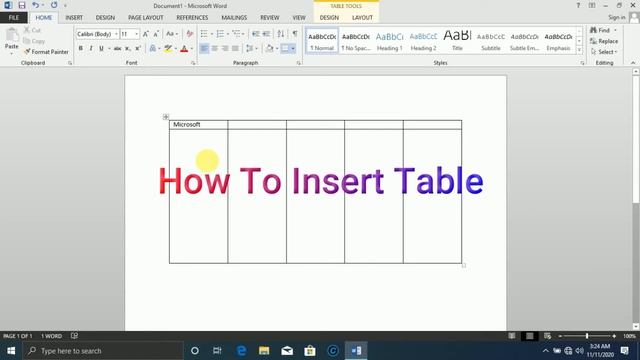Open the proofing status icon in status bar
This screenshot has width=640, height=360.
pyautogui.click(x=74, y=336)
